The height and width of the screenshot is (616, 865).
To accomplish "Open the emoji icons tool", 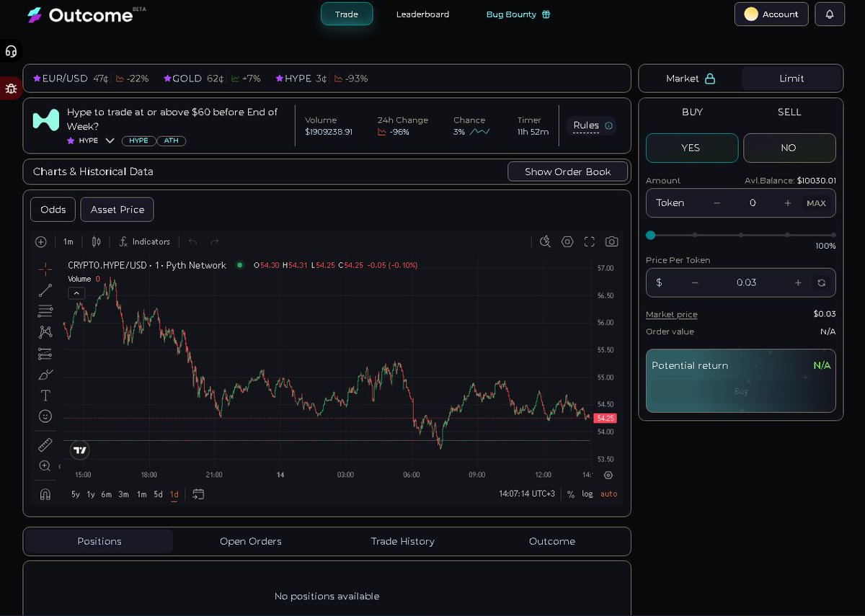I will tap(45, 416).
